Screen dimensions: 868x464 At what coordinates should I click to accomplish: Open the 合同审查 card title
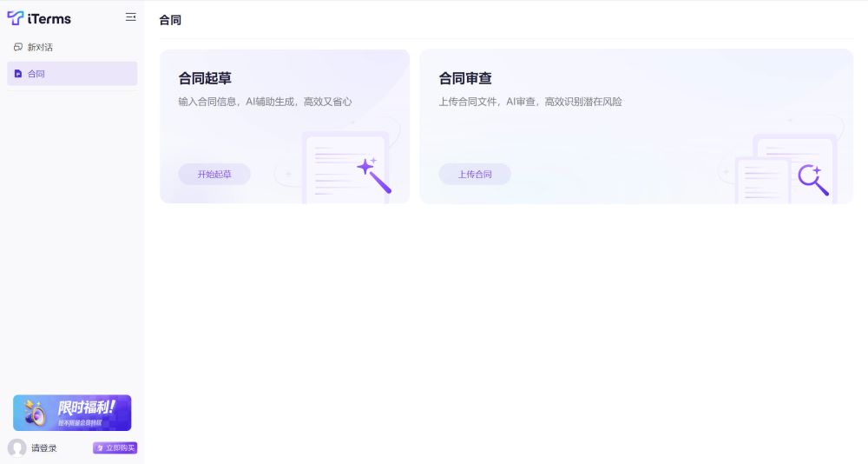click(465, 78)
